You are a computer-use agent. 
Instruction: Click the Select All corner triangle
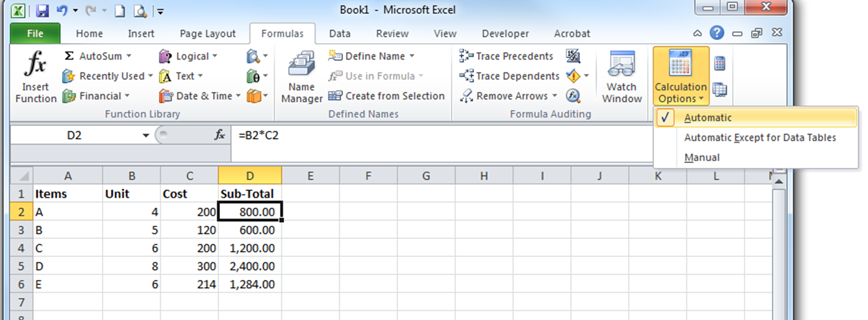(22, 175)
